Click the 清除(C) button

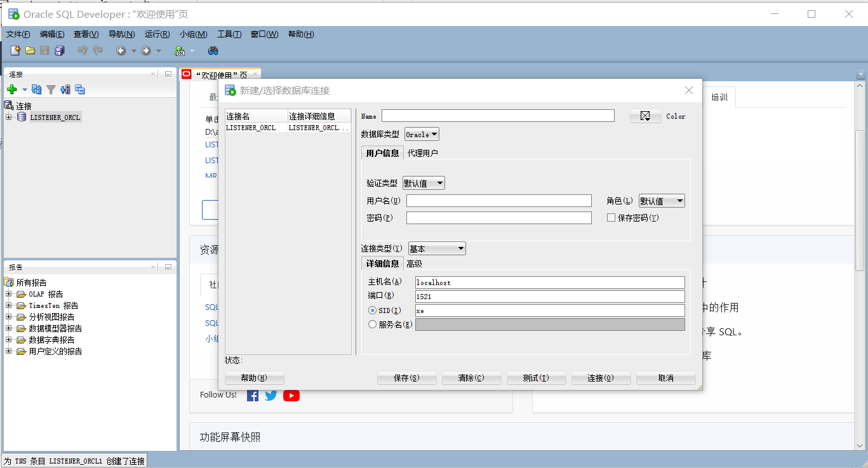coord(471,378)
